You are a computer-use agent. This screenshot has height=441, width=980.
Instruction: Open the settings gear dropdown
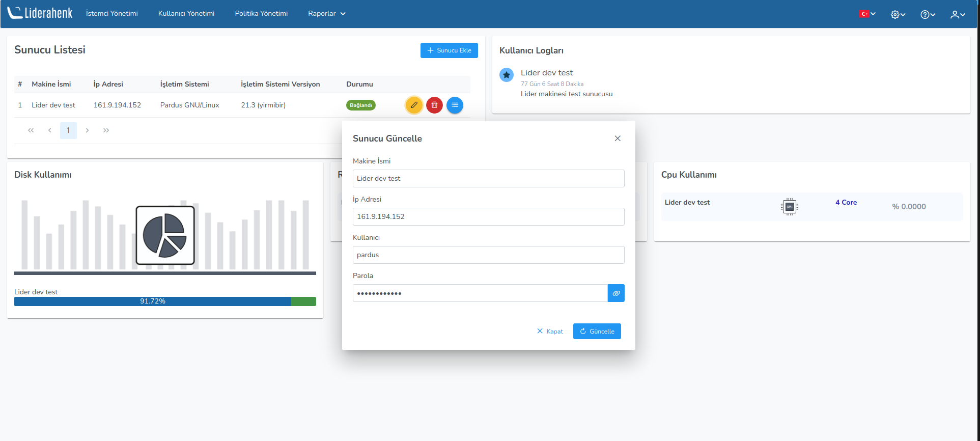898,14
